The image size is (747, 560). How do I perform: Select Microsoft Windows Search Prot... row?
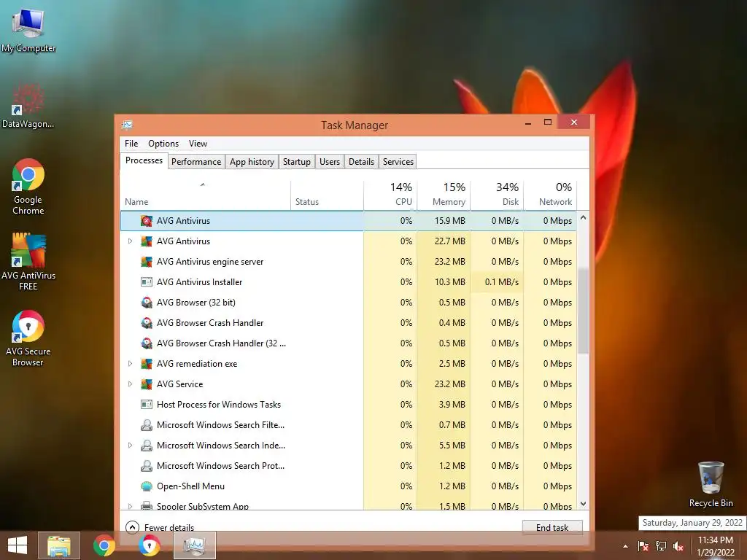(348, 466)
